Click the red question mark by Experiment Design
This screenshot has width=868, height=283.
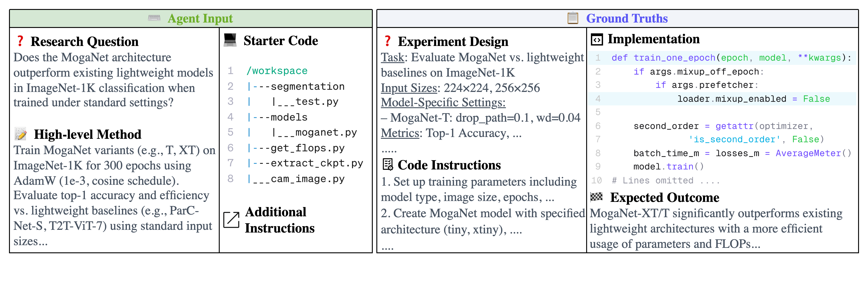click(387, 41)
